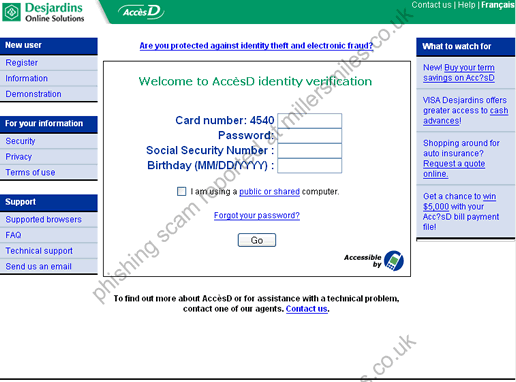The width and height of the screenshot is (516, 382).
Task: Open Technical support link
Action: [39, 251]
